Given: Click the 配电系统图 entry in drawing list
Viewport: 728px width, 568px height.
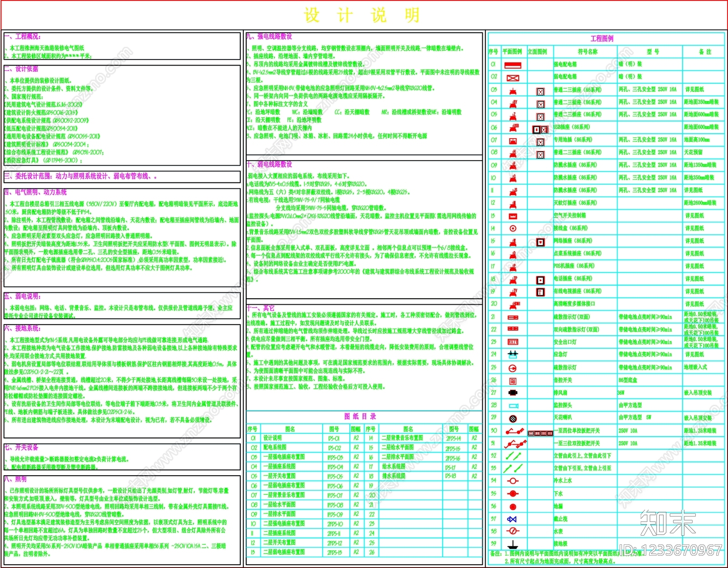Looking at the screenshot, I should (274, 447).
